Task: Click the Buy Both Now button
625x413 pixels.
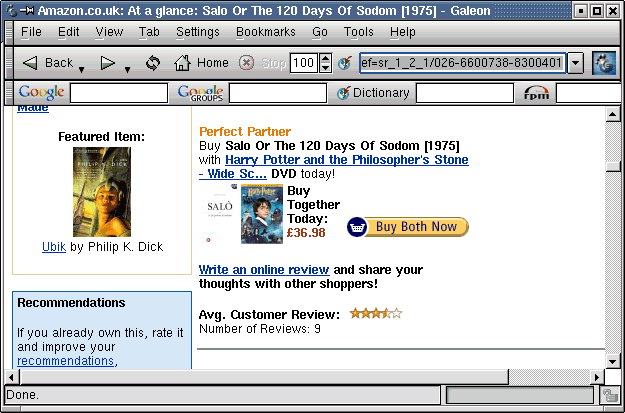Action: 408,227
